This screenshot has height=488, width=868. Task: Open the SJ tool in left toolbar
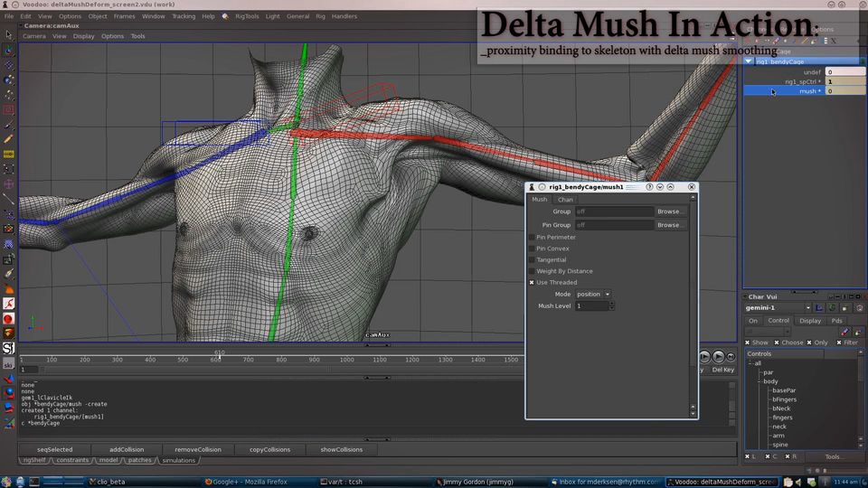point(8,348)
